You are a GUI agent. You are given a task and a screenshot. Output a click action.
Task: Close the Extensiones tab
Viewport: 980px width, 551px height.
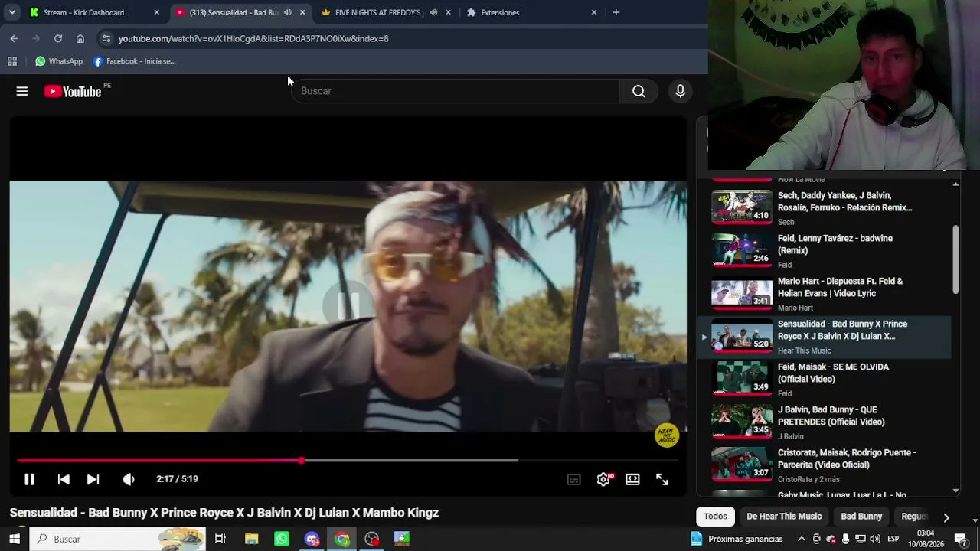594,12
